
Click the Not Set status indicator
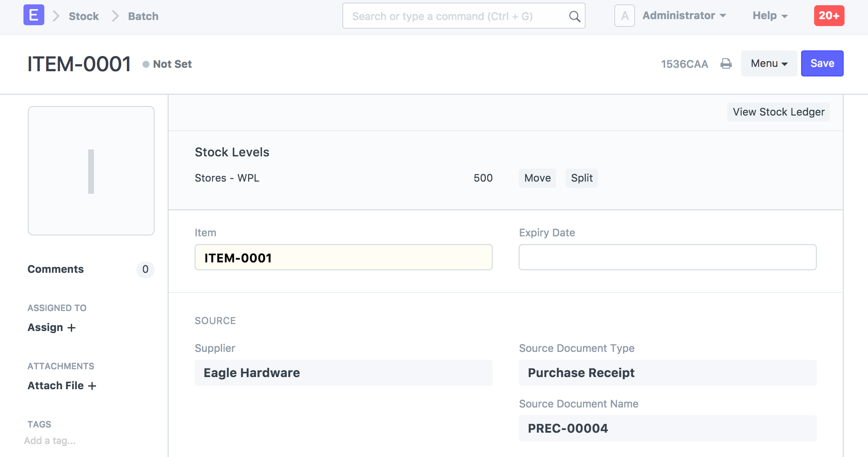(x=167, y=64)
